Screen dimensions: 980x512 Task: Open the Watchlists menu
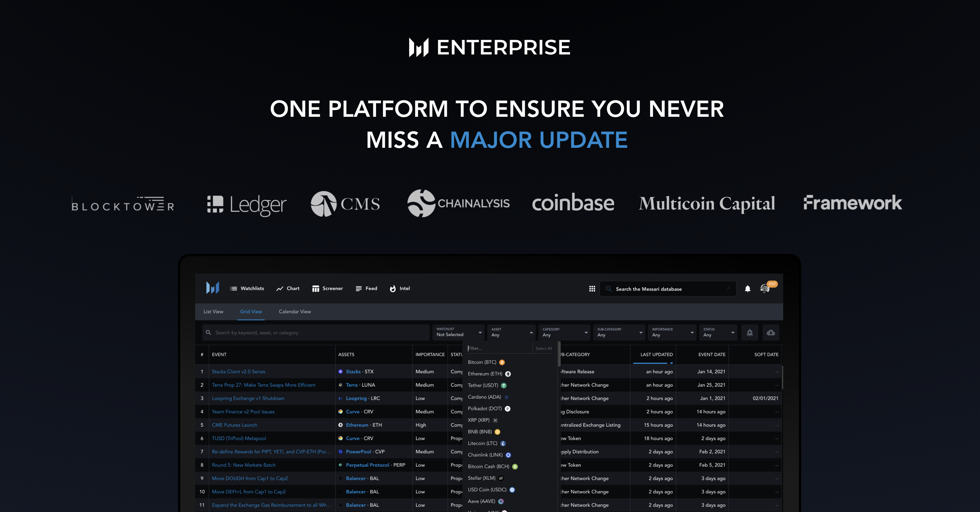point(247,288)
